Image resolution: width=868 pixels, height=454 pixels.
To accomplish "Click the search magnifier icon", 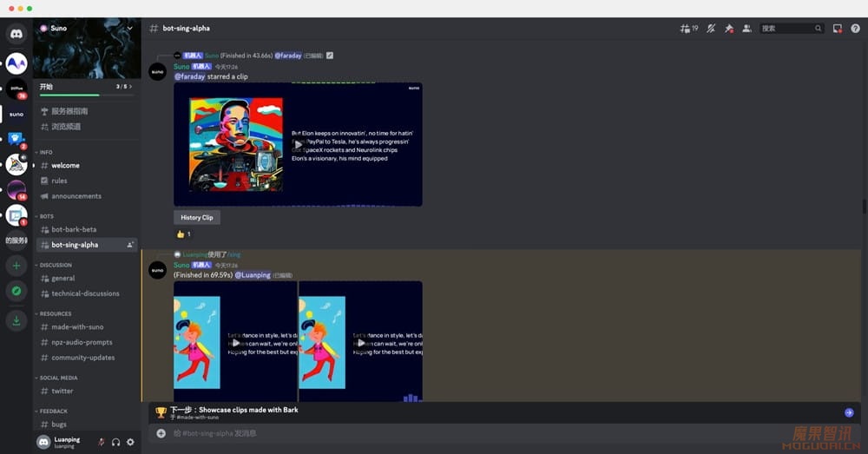I will tap(818, 29).
